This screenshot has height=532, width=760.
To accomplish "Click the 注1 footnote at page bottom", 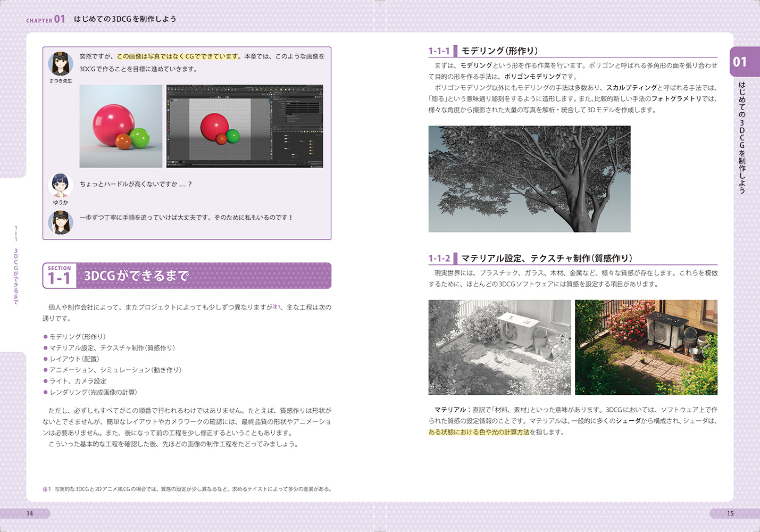I will pyautogui.click(x=187, y=489).
